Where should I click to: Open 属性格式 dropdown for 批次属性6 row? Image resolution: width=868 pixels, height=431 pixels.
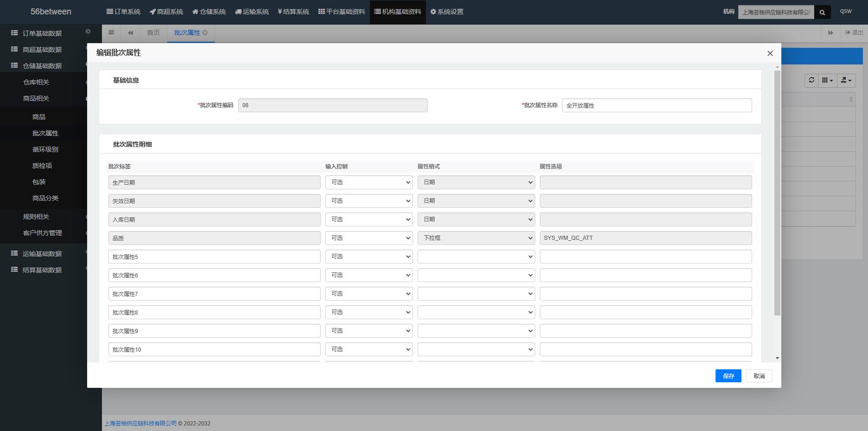(x=476, y=275)
